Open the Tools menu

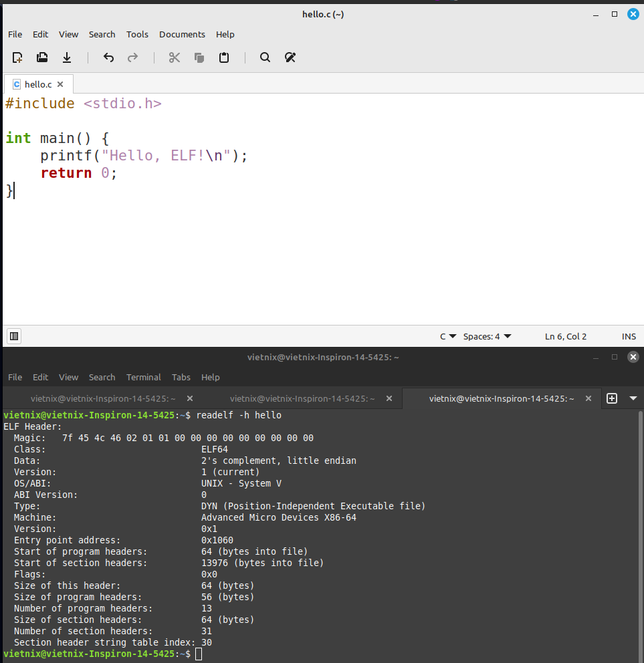(x=137, y=34)
